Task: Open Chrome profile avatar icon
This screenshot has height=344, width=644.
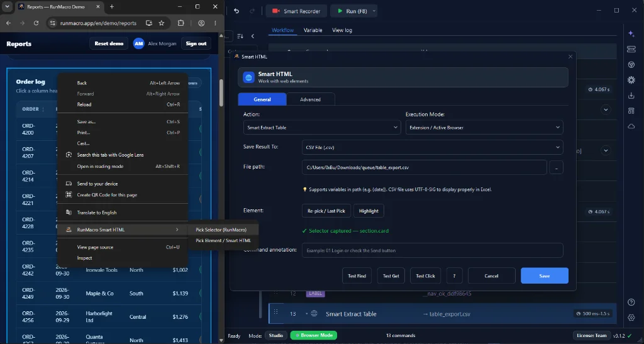Action: [201, 23]
